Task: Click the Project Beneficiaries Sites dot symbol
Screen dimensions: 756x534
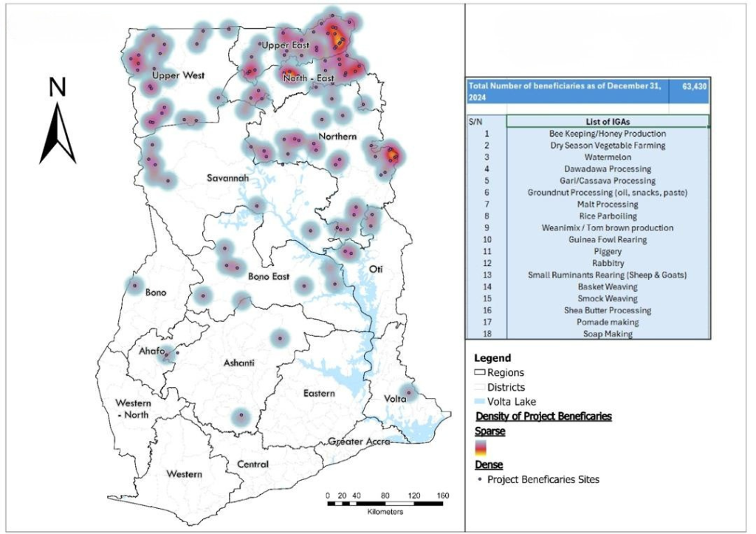Action: pyautogui.click(x=481, y=479)
